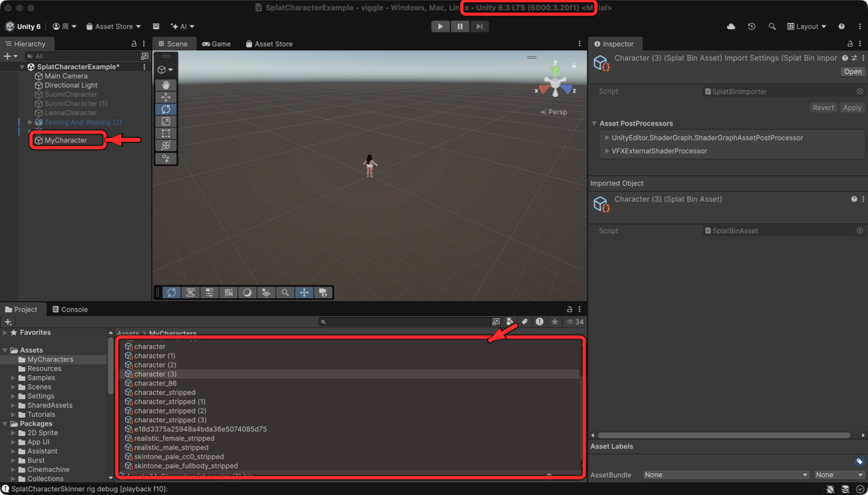
Task: Click the Favorites star icon in Project toolbar
Action: (x=555, y=322)
